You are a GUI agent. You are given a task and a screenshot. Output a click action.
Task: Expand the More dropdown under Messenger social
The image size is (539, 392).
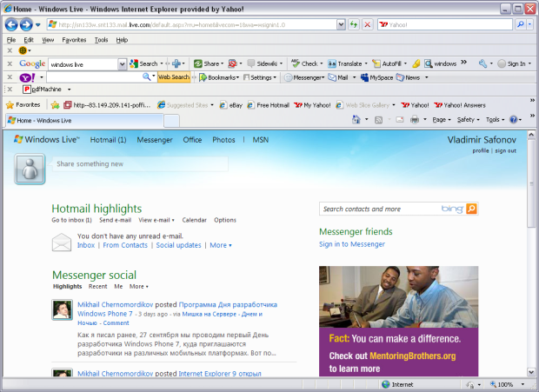(139, 286)
